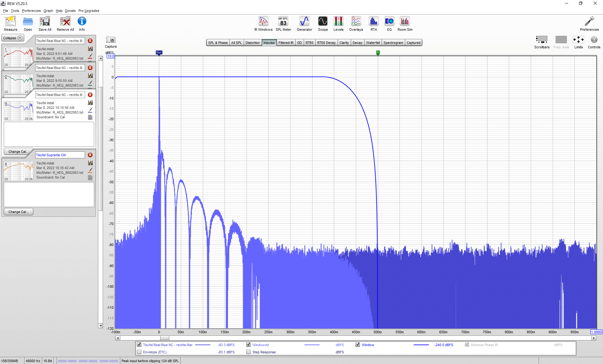Click the 10.0 dBFS axis limit field
603x364 pixels.
[111, 56]
